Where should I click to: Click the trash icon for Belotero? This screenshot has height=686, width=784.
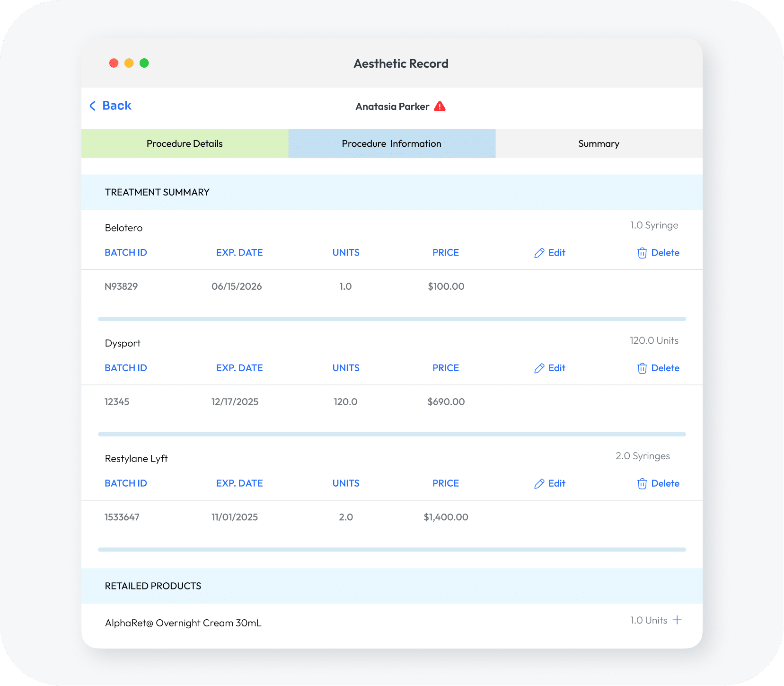pyautogui.click(x=642, y=253)
